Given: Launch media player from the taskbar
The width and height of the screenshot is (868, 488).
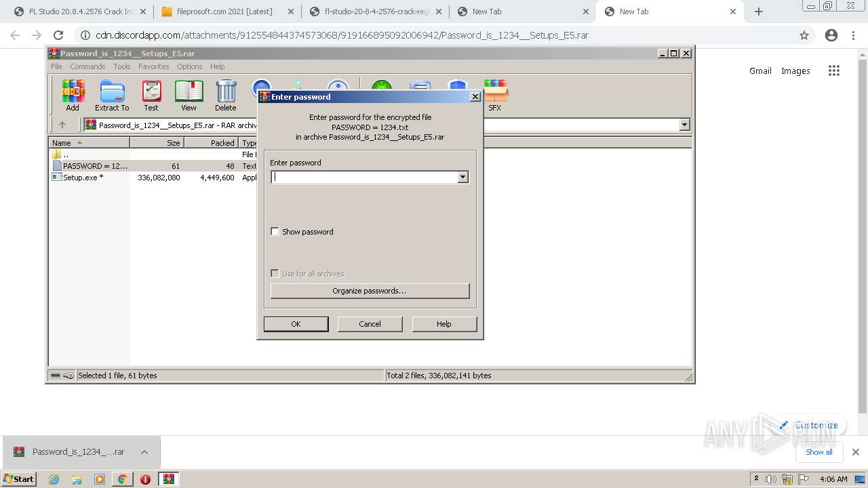Looking at the screenshot, I should pos(100,479).
